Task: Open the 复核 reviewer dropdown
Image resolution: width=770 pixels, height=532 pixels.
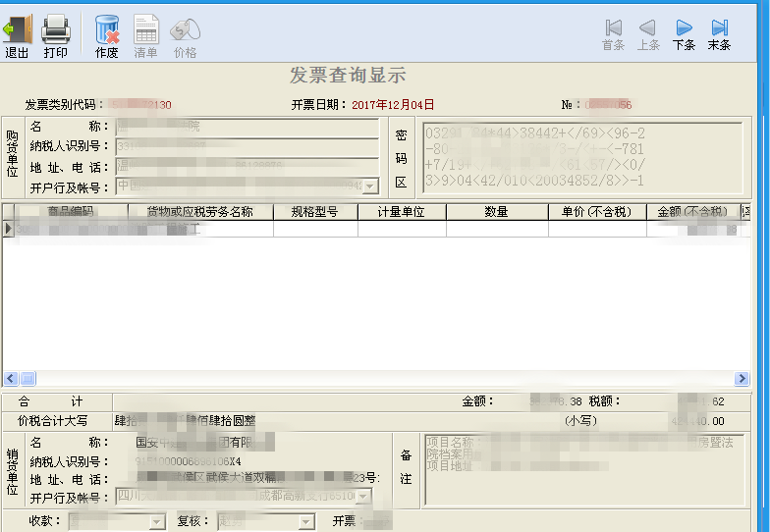Action: 306,521
